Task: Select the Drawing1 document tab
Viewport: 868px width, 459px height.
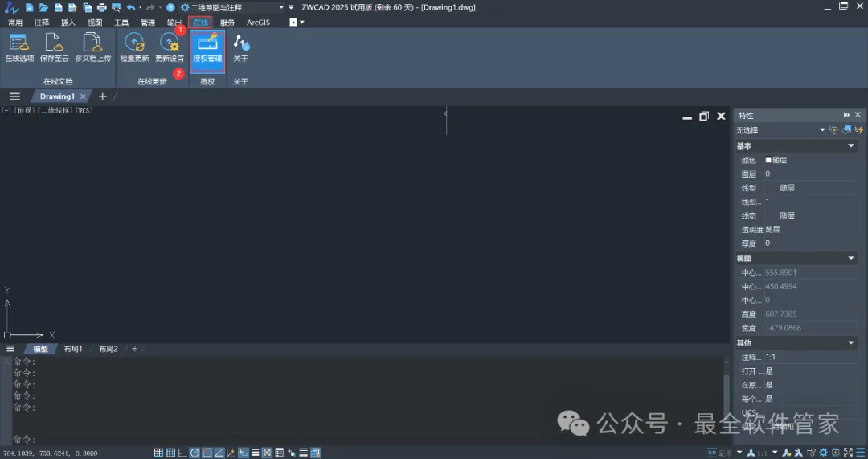Action: point(57,96)
